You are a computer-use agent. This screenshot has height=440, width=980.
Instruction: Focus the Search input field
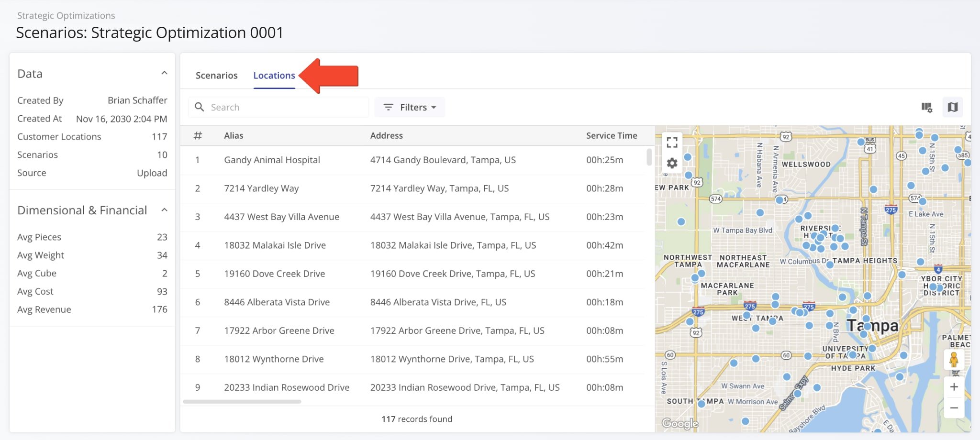point(287,107)
